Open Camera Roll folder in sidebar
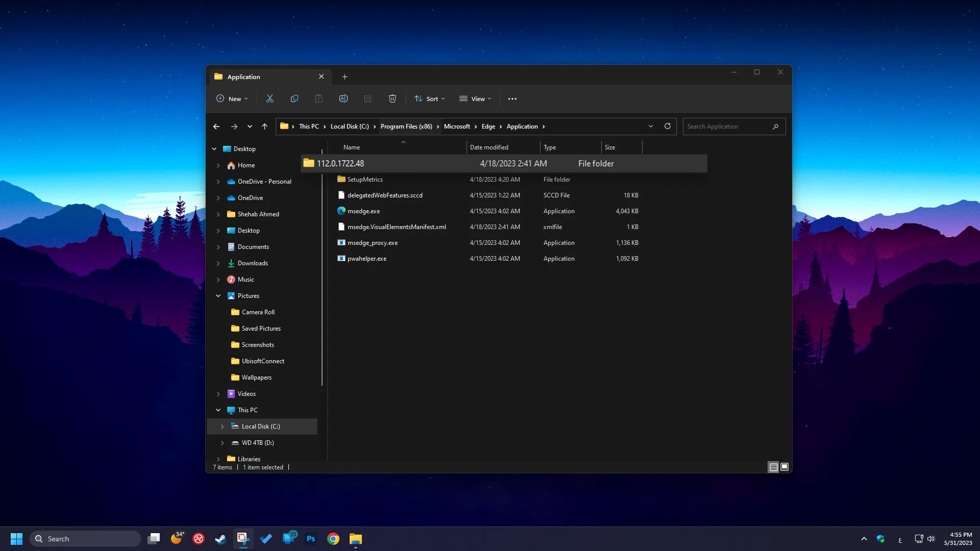The width and height of the screenshot is (980, 551). (258, 312)
